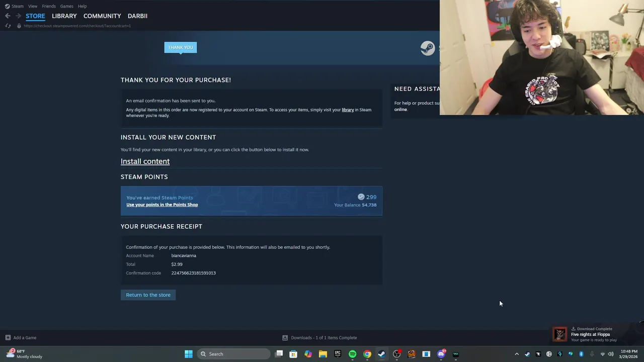
Task: Open the weather widget showing 68°F
Action: pos(24,354)
